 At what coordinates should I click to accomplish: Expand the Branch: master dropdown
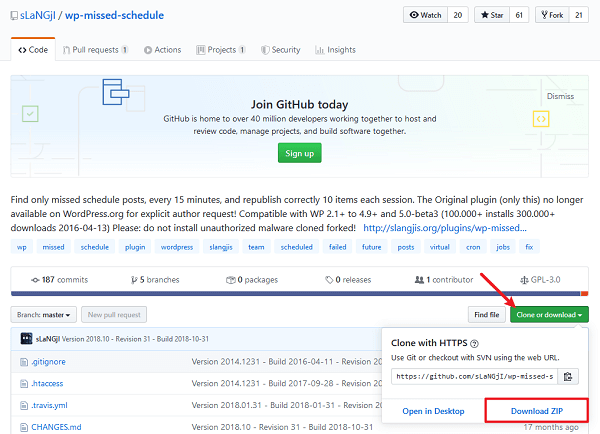[44, 315]
